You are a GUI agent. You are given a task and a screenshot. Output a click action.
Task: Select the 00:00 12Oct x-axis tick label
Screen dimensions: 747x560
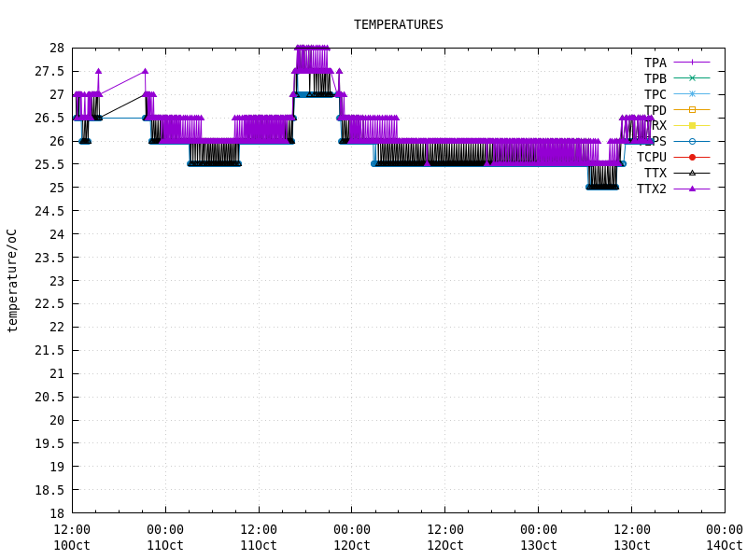pyautogui.click(x=352, y=538)
